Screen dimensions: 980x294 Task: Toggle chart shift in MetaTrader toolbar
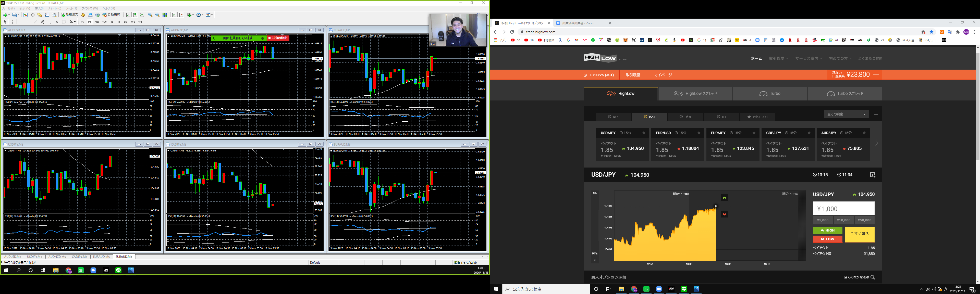tap(181, 15)
